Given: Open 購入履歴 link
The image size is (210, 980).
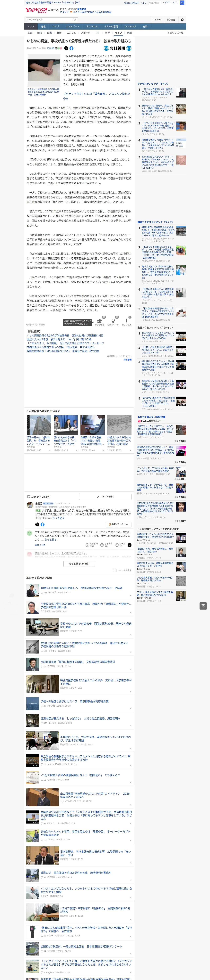Looking at the screenshot, I should click(x=171, y=19).
